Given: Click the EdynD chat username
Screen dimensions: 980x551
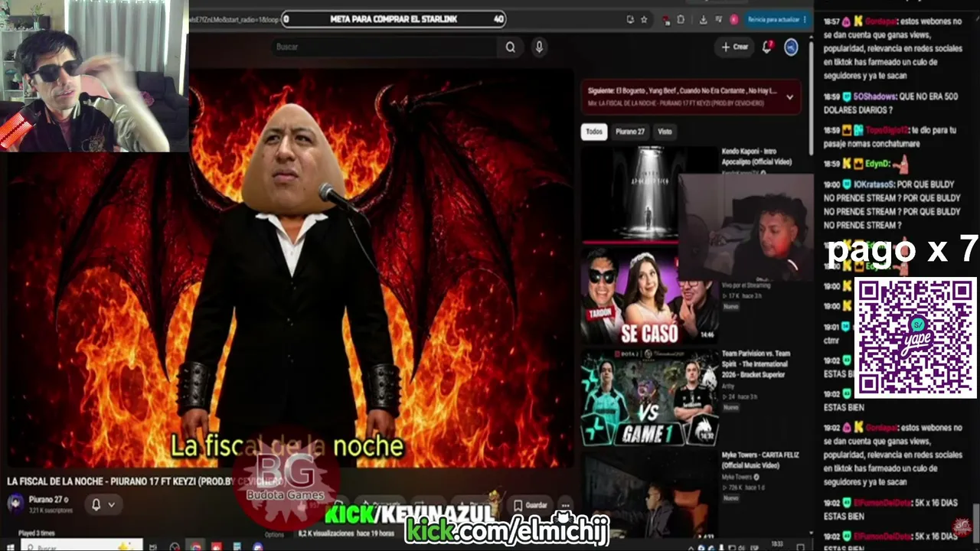Looking at the screenshot, I should click(877, 164).
